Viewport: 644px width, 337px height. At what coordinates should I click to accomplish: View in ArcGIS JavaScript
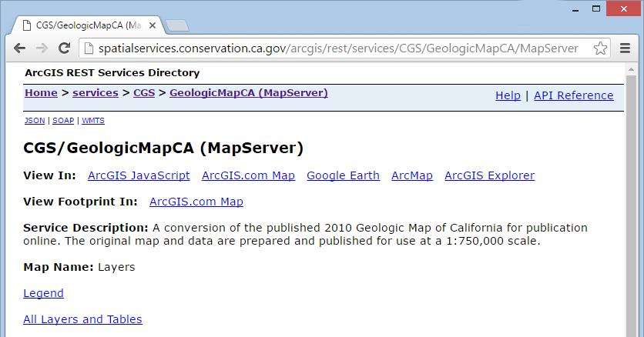click(x=139, y=175)
